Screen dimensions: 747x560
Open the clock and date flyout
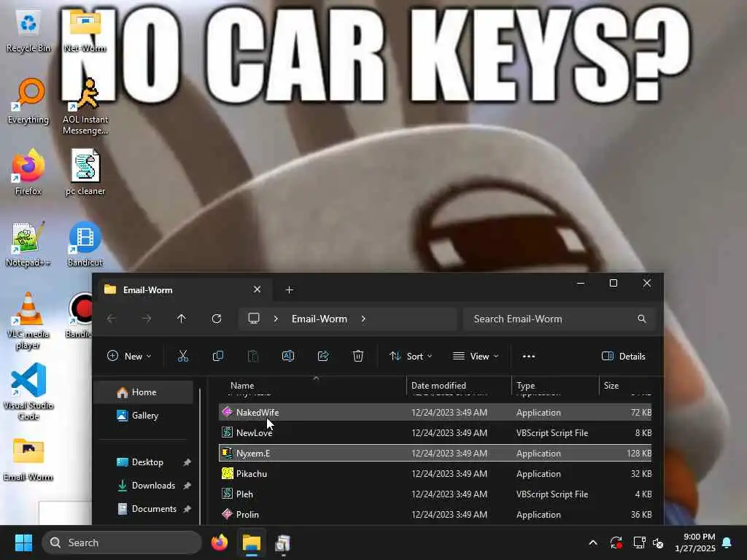coord(695,542)
